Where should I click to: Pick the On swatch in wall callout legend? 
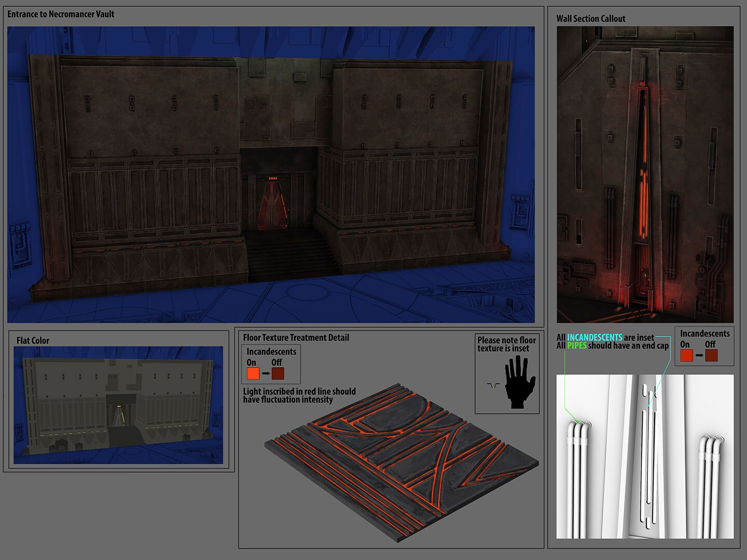click(686, 355)
